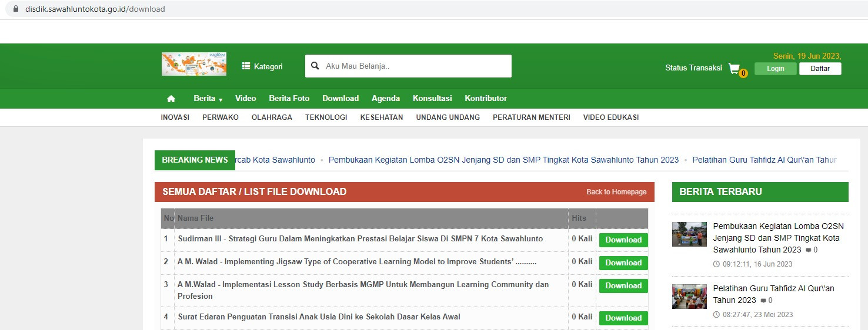The height and width of the screenshot is (330, 868).
Task: Click the Daftar button
Action: coord(820,69)
